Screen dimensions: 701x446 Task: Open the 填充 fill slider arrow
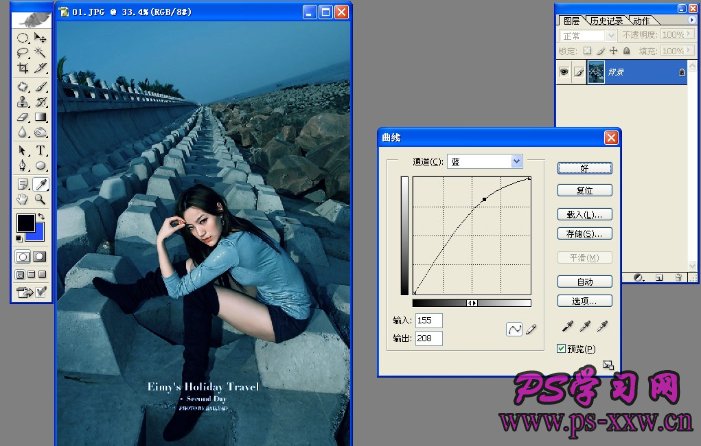688,51
